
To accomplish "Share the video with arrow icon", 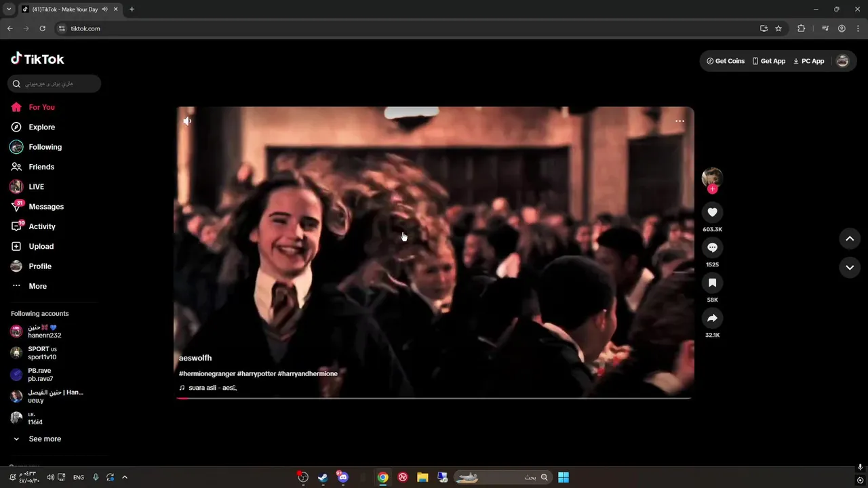I will coord(712,318).
